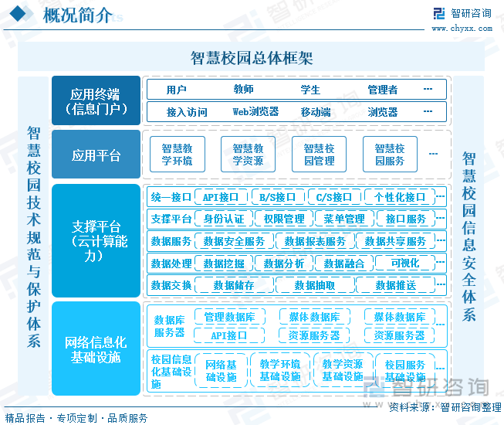The width and height of the screenshot is (504, 425).
Task: Click API接口 in the 统一接口 row
Action: point(221,197)
